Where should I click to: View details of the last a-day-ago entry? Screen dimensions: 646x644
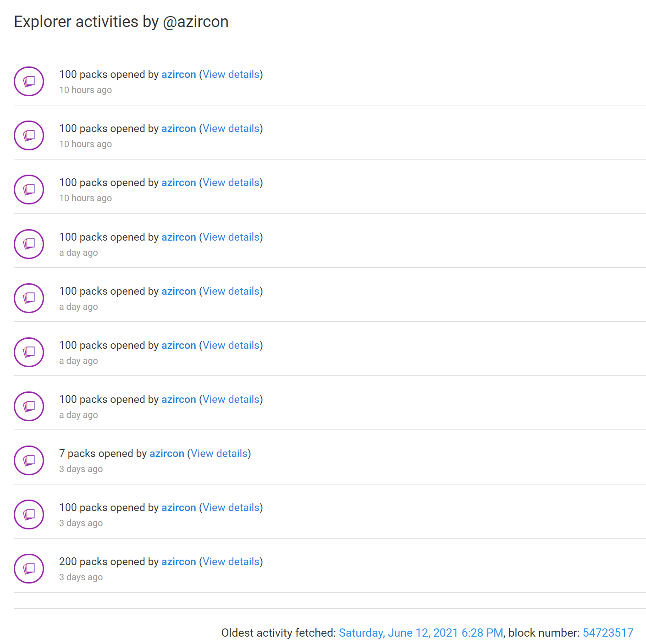point(231,399)
